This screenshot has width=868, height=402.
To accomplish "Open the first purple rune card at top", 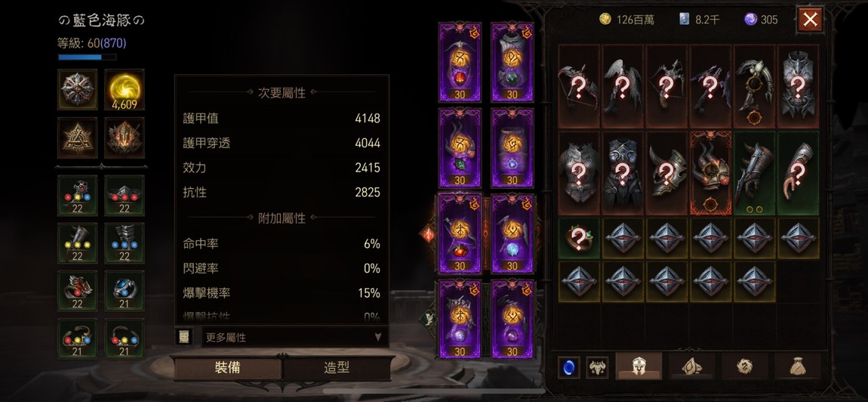I will point(460,62).
